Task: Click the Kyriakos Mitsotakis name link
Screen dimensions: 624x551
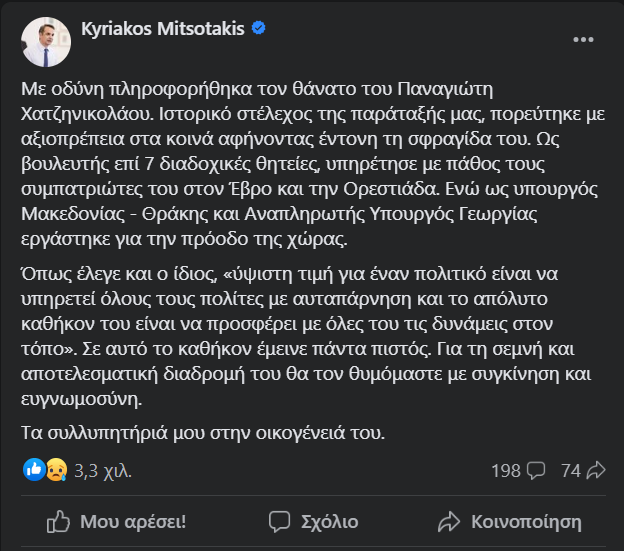Action: (x=162, y=31)
